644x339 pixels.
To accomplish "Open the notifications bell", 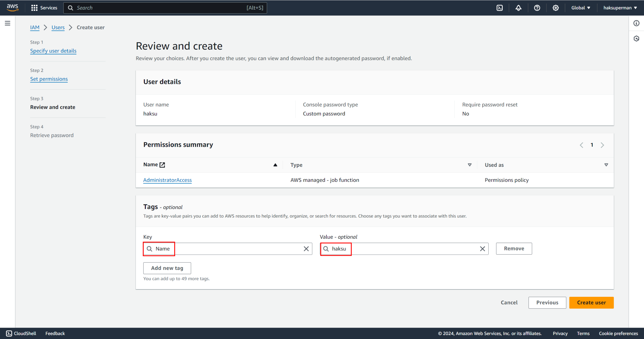I will (x=518, y=8).
